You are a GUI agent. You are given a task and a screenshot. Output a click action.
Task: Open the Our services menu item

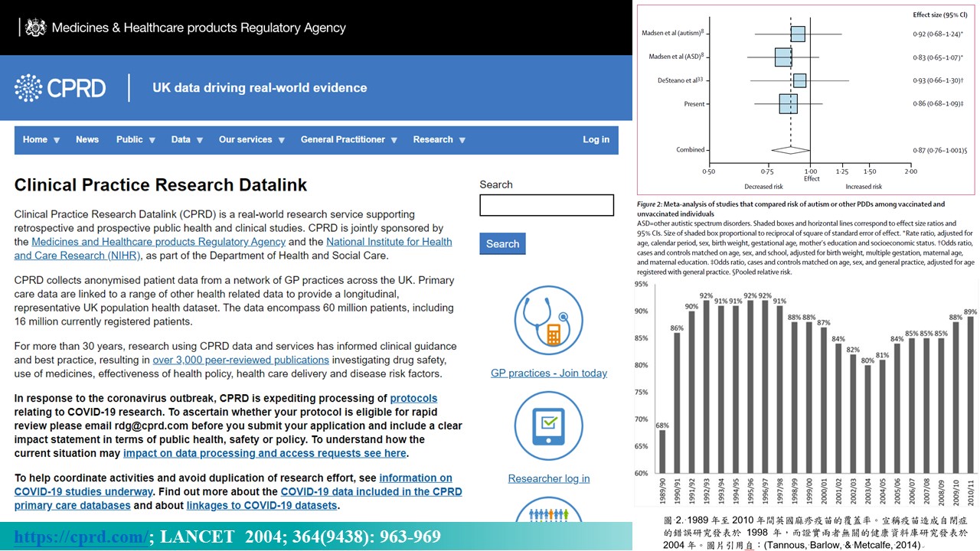point(246,139)
